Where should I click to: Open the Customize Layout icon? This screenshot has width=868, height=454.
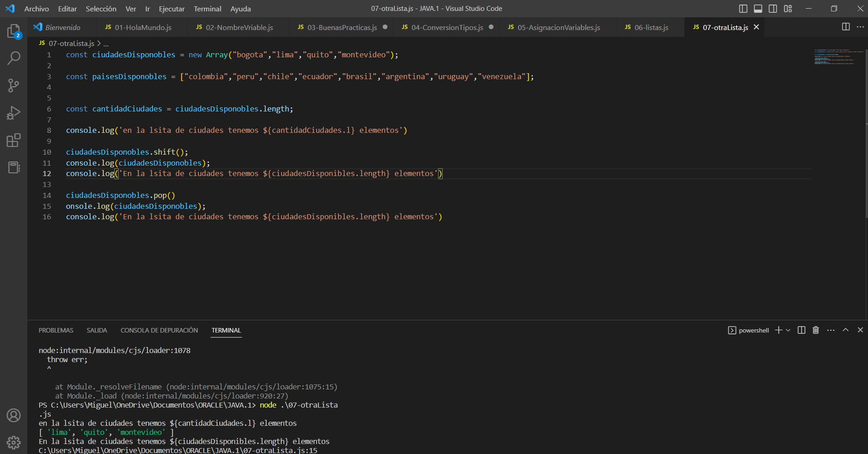pyautogui.click(x=788, y=9)
